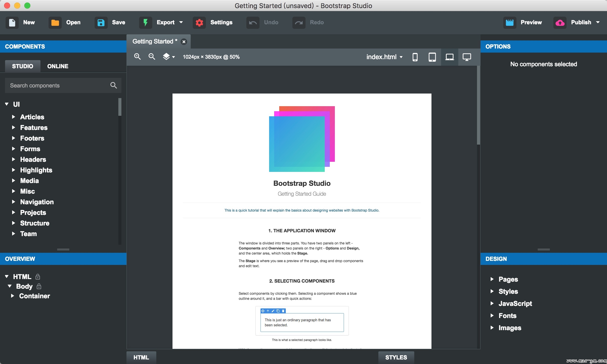This screenshot has width=607, height=364.
Task: Click the Components/Overview panel resize handle
Action: pyautogui.click(x=63, y=249)
